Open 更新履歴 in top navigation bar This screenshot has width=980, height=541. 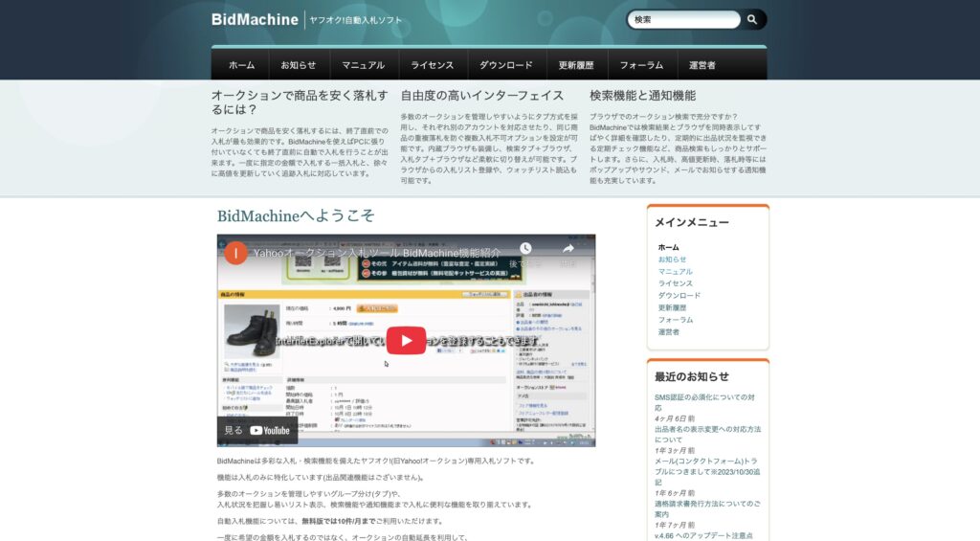576,65
